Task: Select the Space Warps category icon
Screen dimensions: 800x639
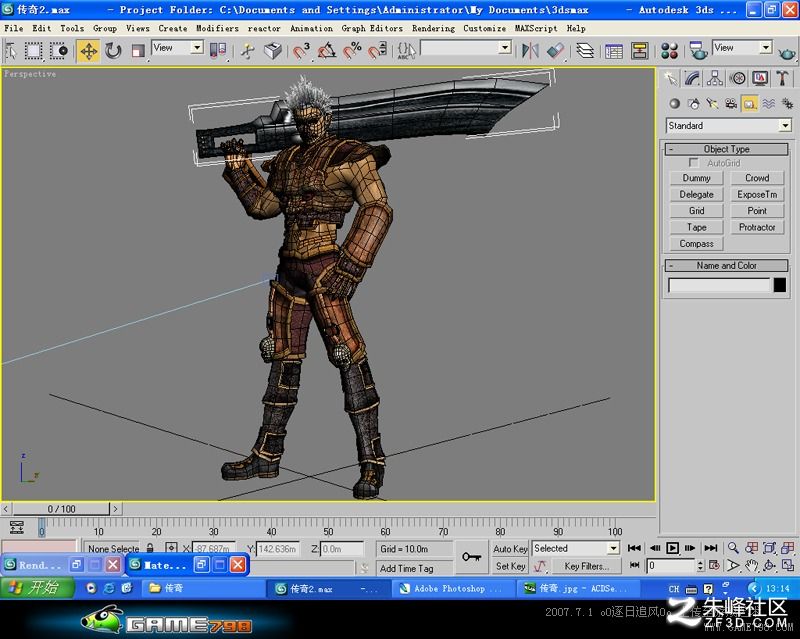Action: point(768,104)
